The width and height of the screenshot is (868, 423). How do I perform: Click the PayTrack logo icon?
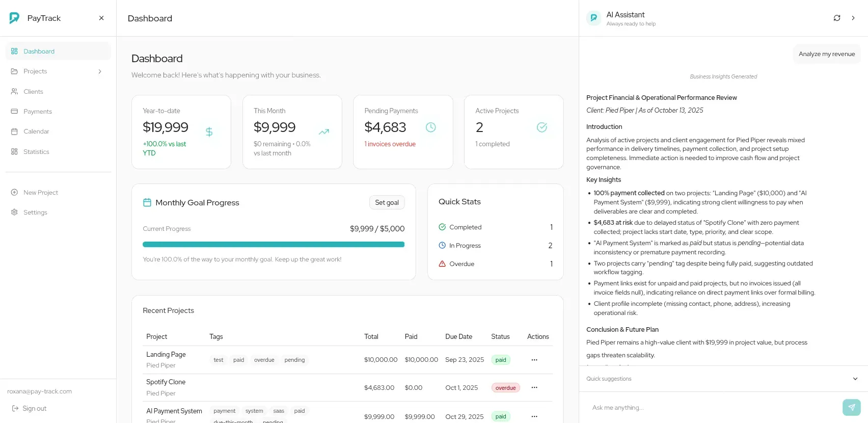[14, 18]
